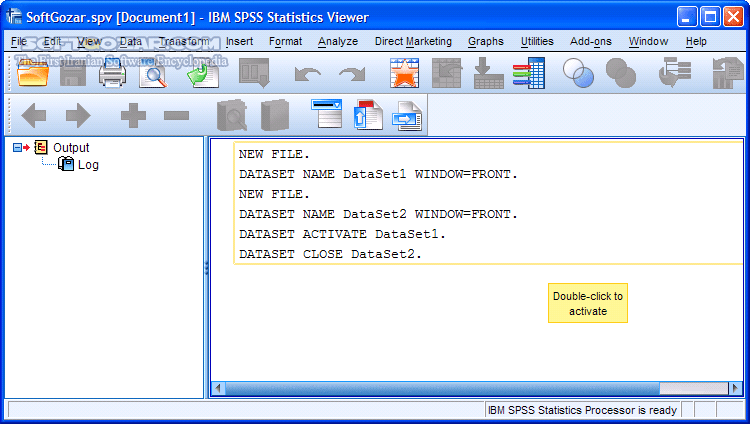Click the hollow circles Select Last Output icon

(578, 73)
